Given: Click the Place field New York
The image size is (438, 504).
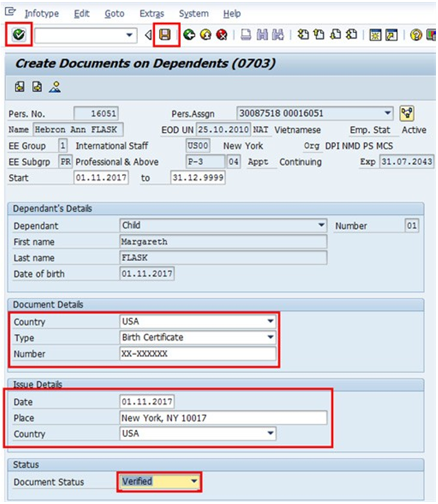Looking at the screenshot, I should (x=223, y=418).
